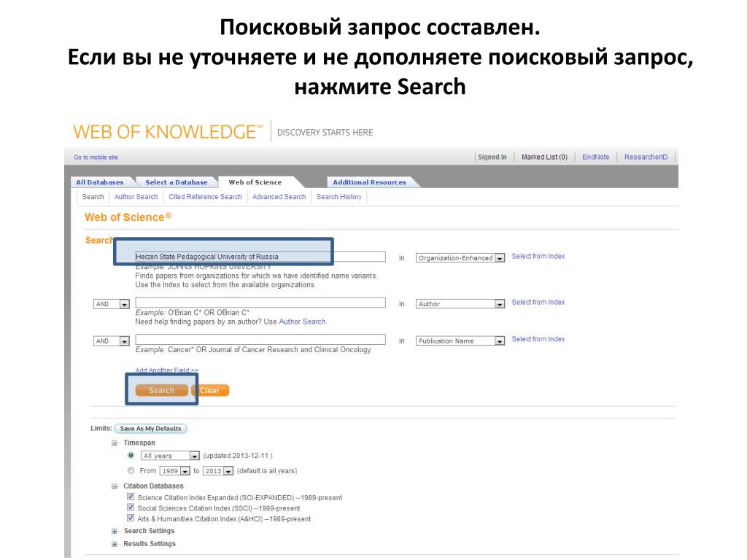The width and height of the screenshot is (747, 560).
Task: Toggle Social Sciences Citation Index checkbox
Action: pyautogui.click(x=131, y=507)
